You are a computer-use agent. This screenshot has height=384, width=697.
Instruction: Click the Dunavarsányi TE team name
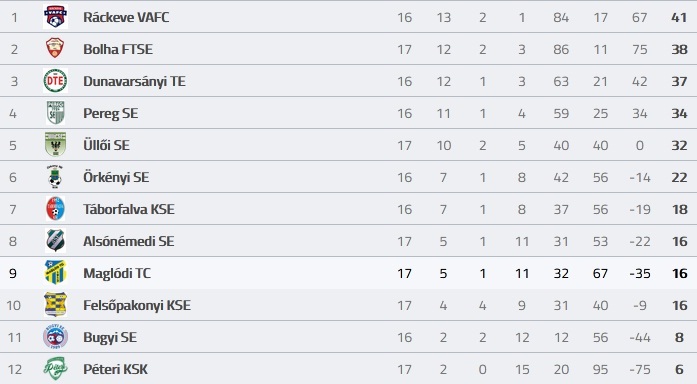pyautogui.click(x=134, y=82)
